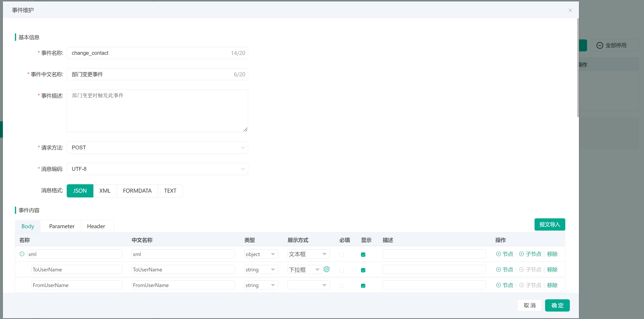The width and height of the screenshot is (644, 319).
Task: Remove the ToUserName row
Action: click(x=552, y=270)
